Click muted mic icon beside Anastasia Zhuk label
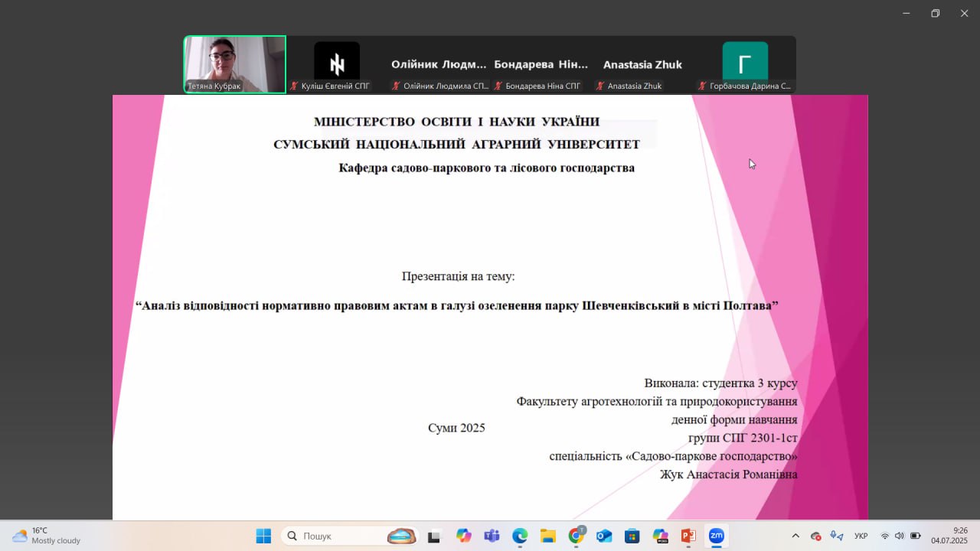The image size is (980, 551). [599, 86]
